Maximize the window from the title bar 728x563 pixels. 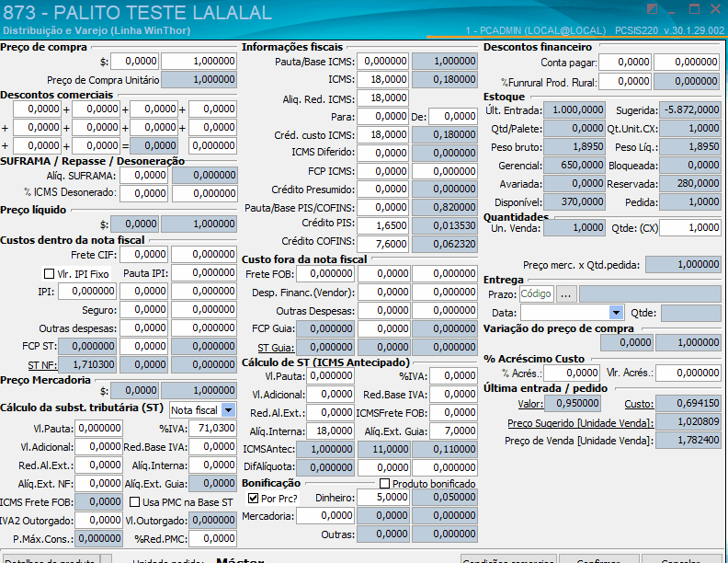tap(695, 9)
